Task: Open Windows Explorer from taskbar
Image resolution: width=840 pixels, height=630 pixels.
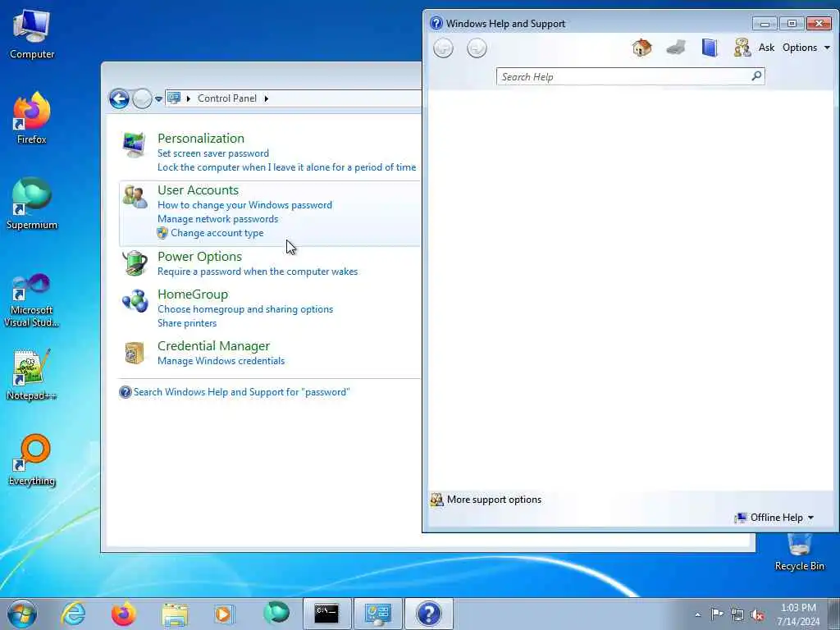Action: [x=174, y=614]
